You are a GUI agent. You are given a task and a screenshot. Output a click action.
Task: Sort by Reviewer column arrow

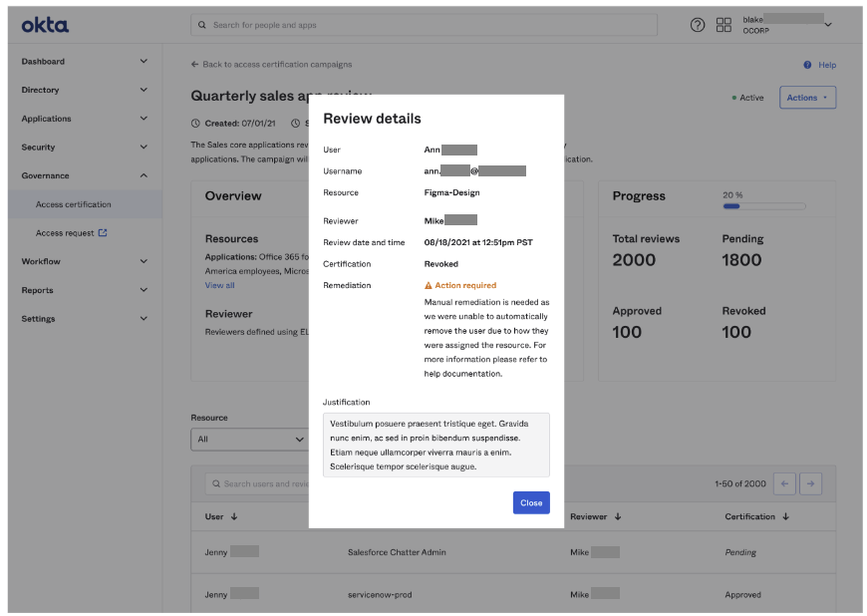tap(618, 516)
